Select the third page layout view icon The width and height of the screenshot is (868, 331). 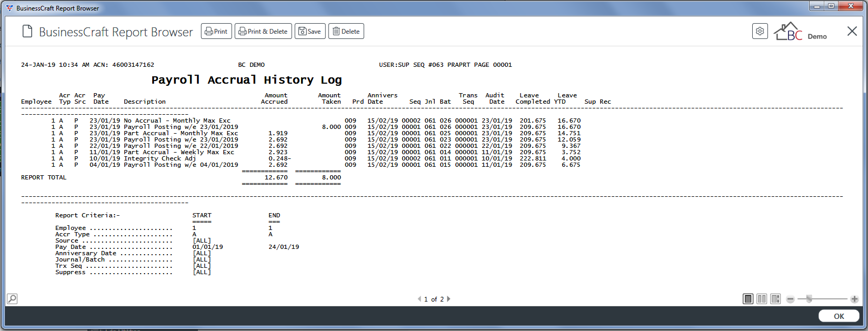775,299
